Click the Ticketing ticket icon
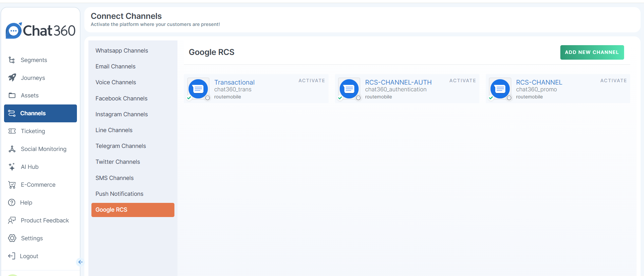Image resolution: width=644 pixels, height=276 pixels. [12, 131]
